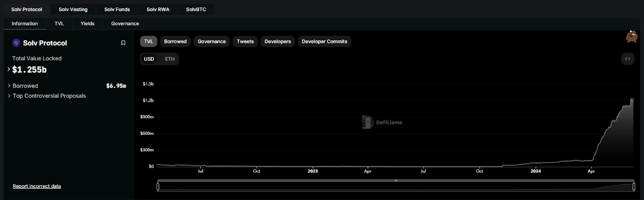
Task: Select the Information sub-tab
Action: click(x=25, y=24)
